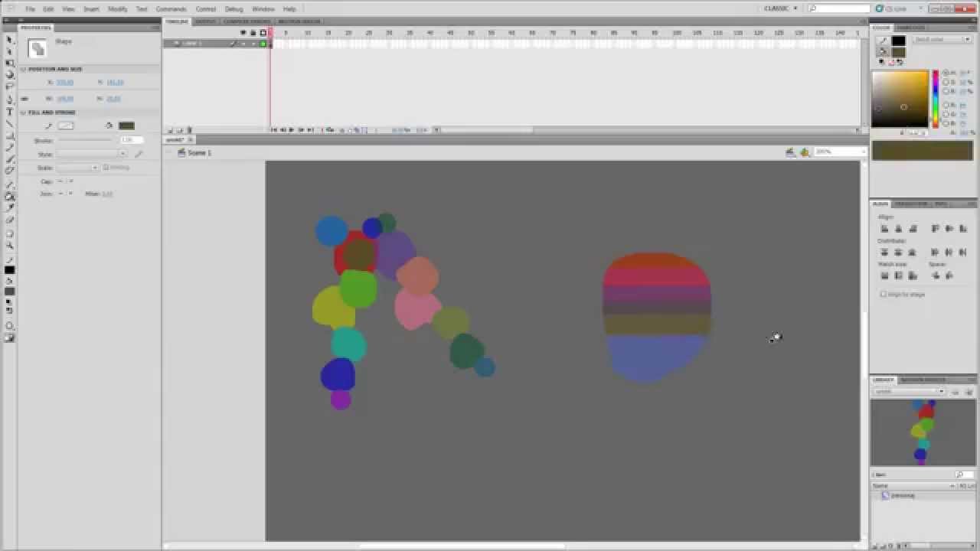Click the first Match size icon
The width and height of the screenshot is (980, 551).
[x=884, y=275]
